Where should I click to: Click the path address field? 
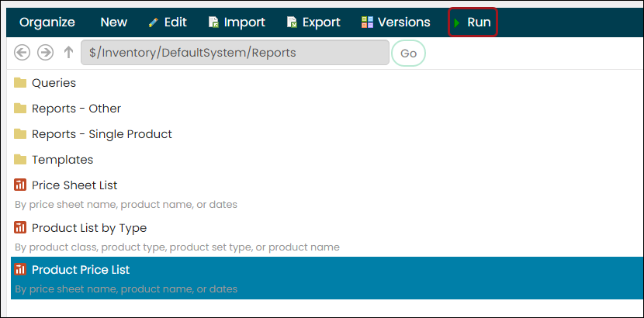[x=235, y=53]
